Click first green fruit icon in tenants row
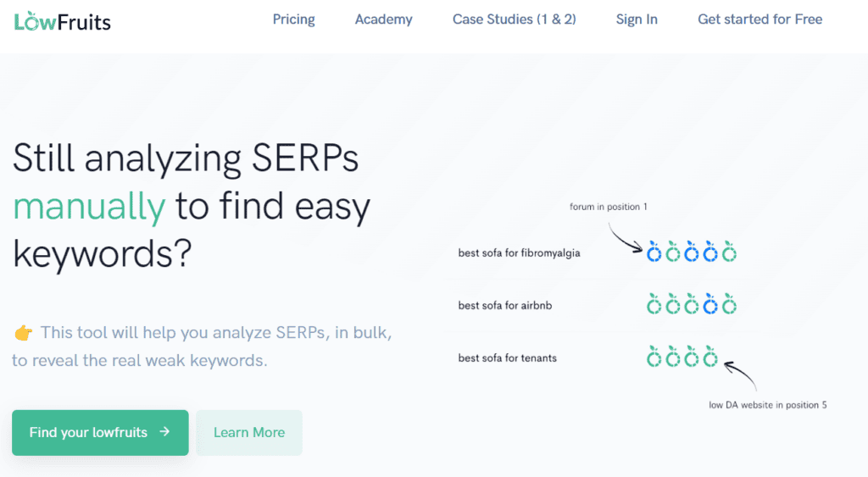This screenshot has height=477, width=868. tap(654, 357)
